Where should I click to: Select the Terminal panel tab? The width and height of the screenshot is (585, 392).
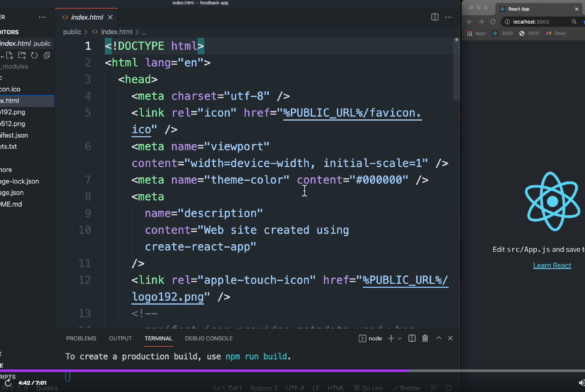pyautogui.click(x=158, y=339)
